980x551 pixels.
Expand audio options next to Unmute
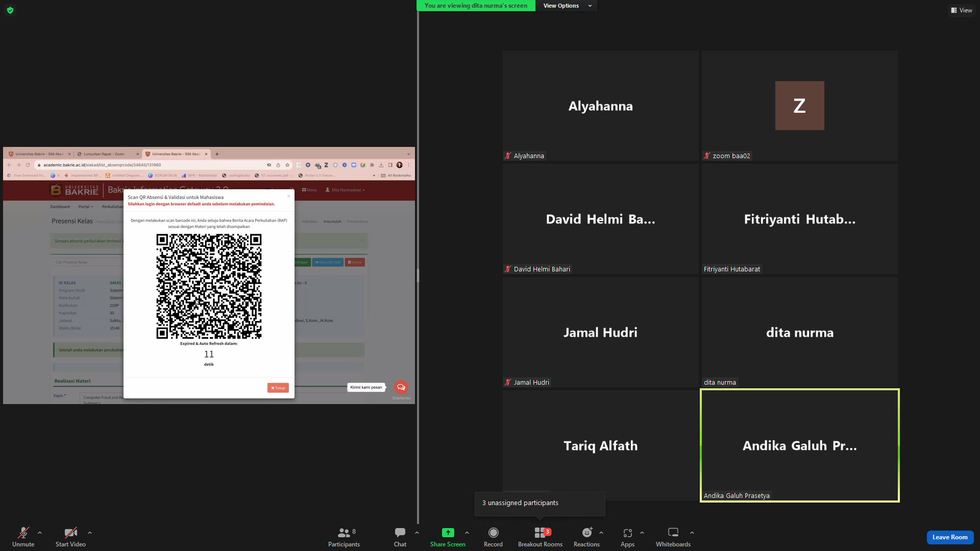[40, 533]
